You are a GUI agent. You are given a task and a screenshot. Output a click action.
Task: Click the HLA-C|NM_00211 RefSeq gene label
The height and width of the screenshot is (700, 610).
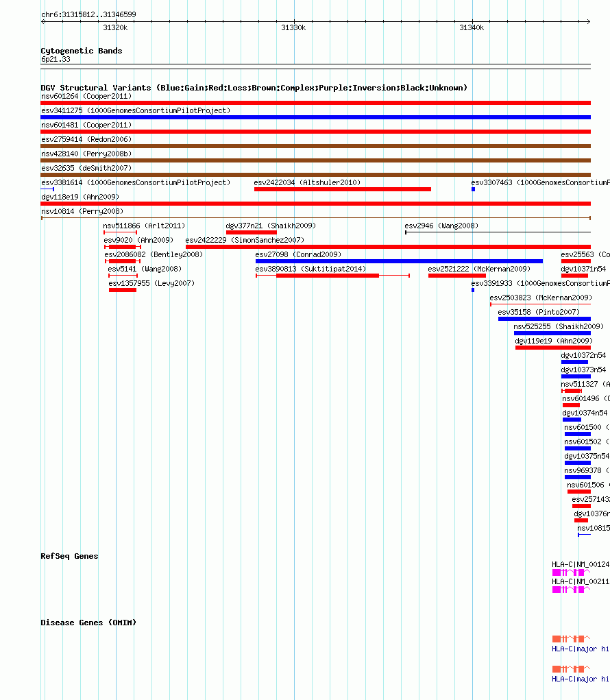click(581, 581)
